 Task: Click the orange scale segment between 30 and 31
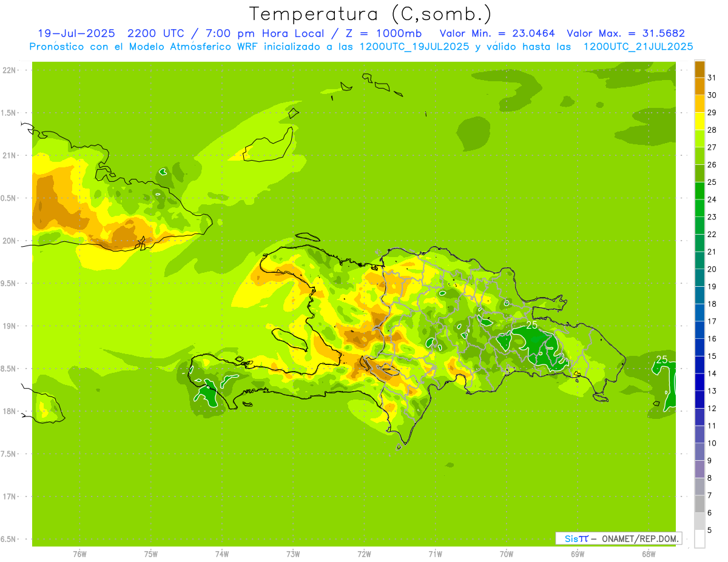click(x=699, y=86)
